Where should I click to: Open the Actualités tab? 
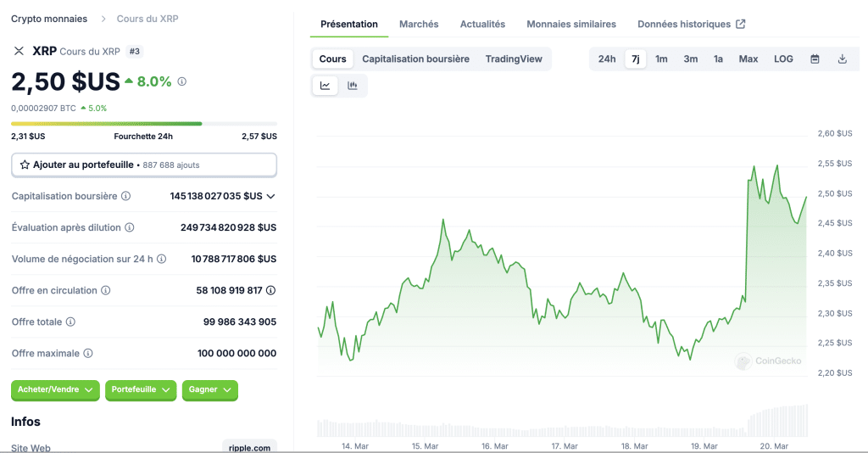tap(482, 24)
